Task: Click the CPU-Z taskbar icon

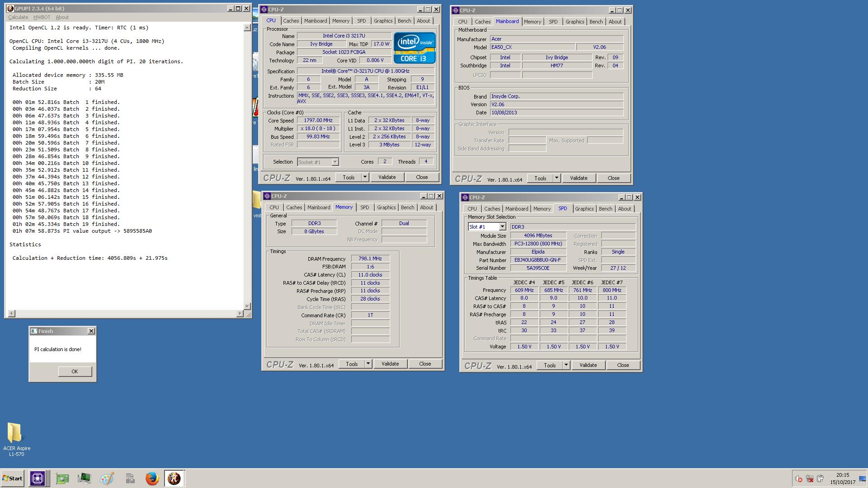Action: pyautogui.click(x=37, y=479)
